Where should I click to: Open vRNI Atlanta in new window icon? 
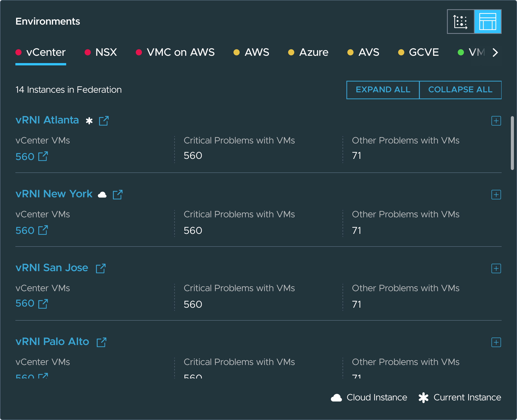click(x=104, y=121)
